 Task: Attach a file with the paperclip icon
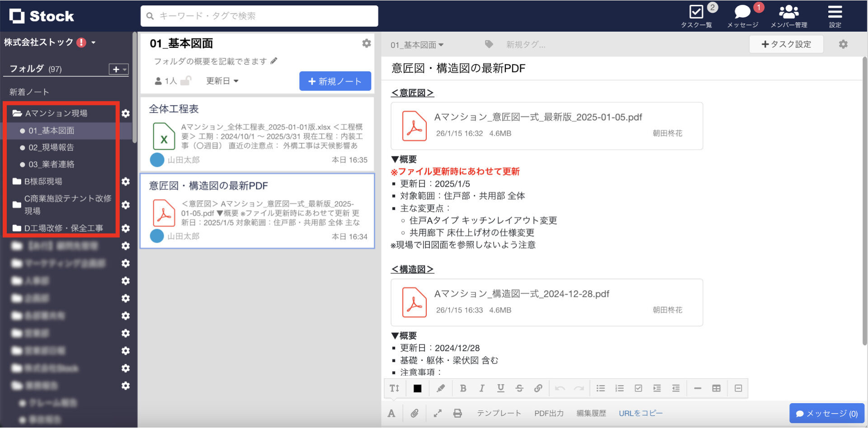pyautogui.click(x=414, y=413)
